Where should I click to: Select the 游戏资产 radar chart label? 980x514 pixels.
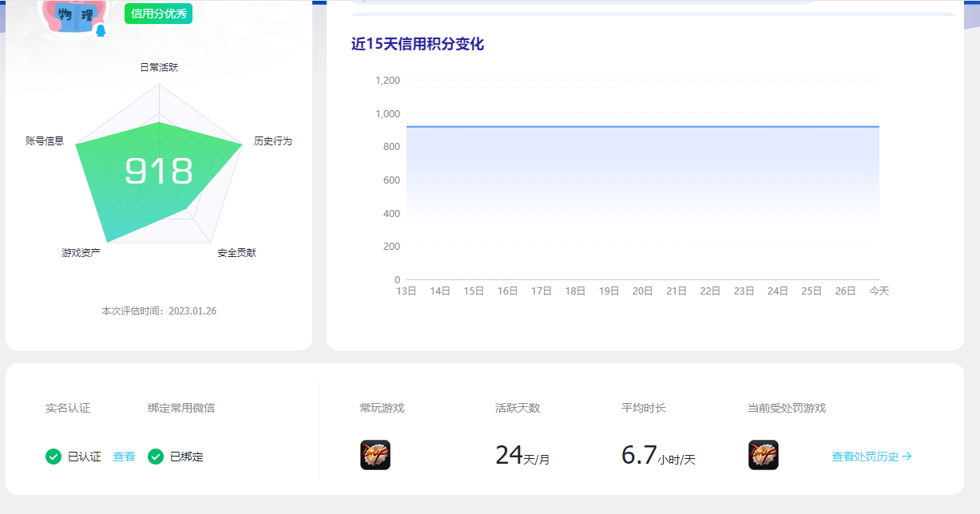[x=81, y=253]
